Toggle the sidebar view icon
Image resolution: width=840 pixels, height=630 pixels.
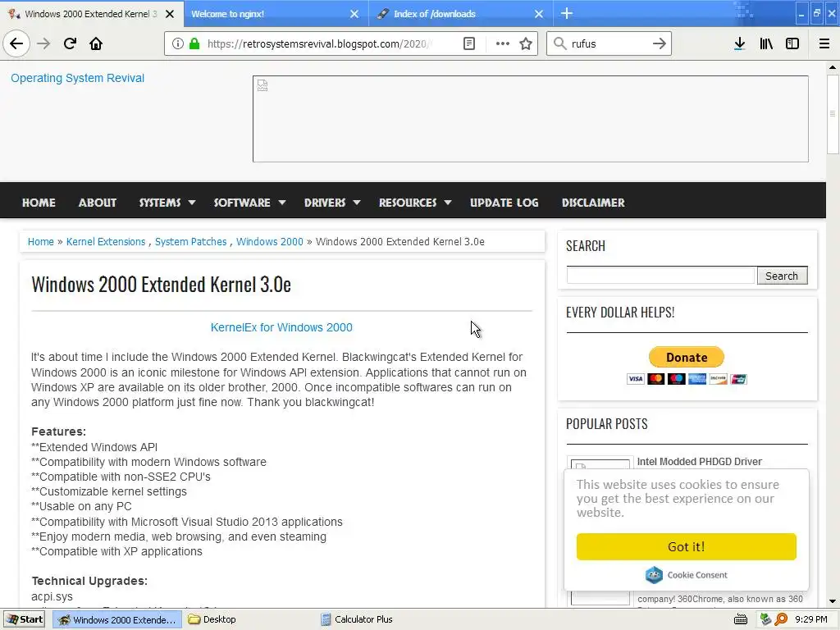[792, 43]
